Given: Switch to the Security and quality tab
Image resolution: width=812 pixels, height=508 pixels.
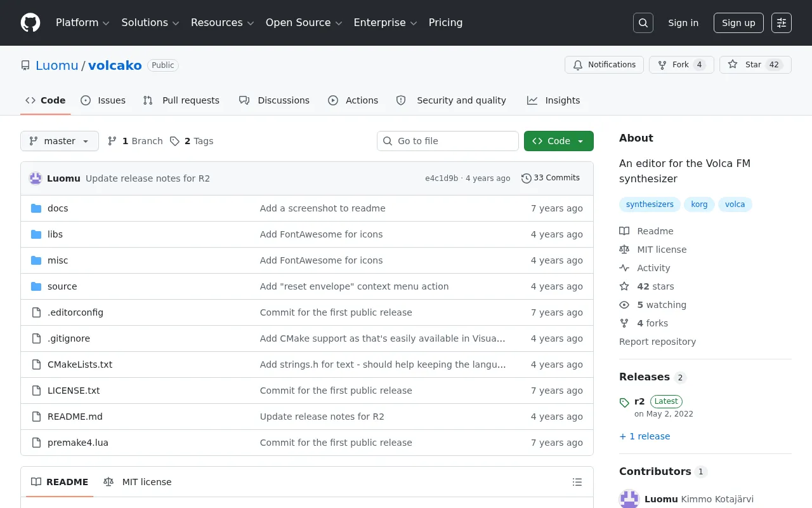Looking at the screenshot, I should [x=451, y=100].
